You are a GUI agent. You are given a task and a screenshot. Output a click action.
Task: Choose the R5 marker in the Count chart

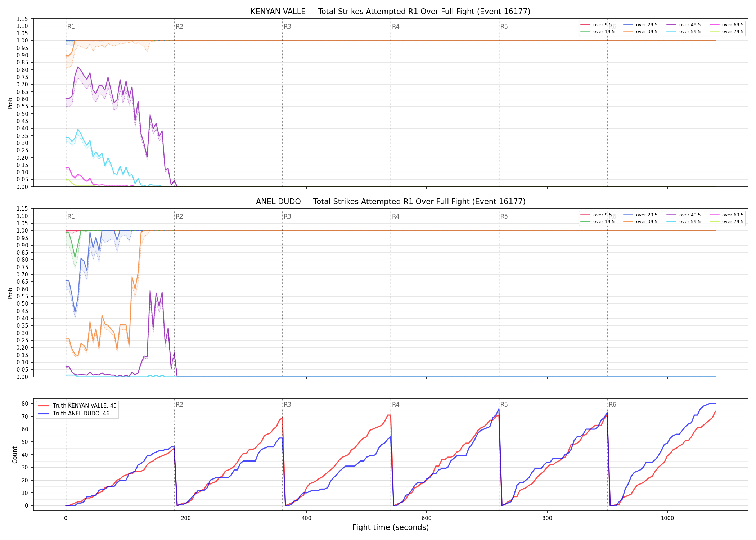click(504, 405)
